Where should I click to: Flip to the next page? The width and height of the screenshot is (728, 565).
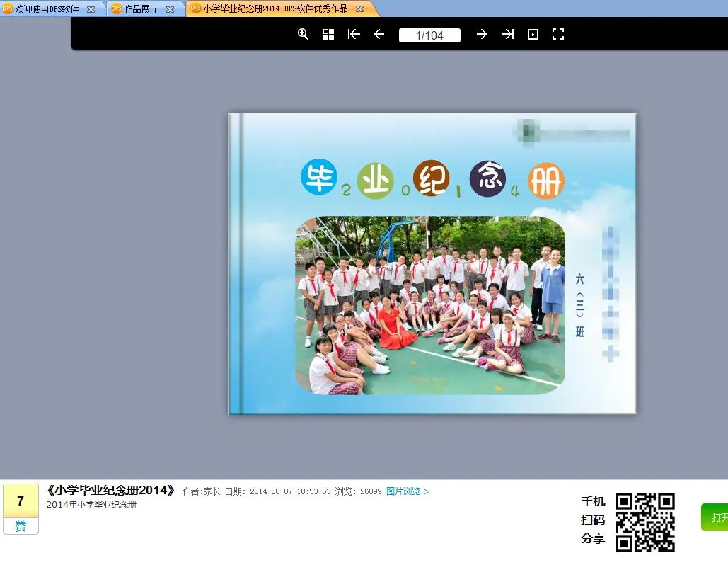[482, 34]
